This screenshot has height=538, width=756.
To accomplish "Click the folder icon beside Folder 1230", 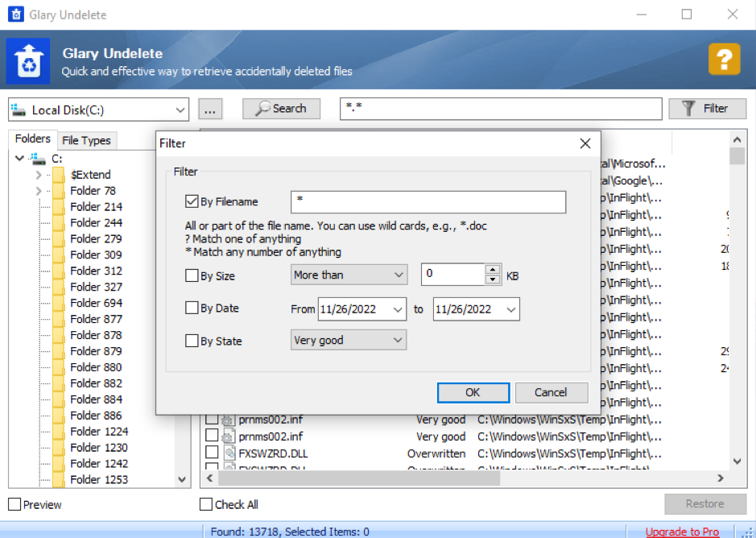I will pyautogui.click(x=59, y=447).
